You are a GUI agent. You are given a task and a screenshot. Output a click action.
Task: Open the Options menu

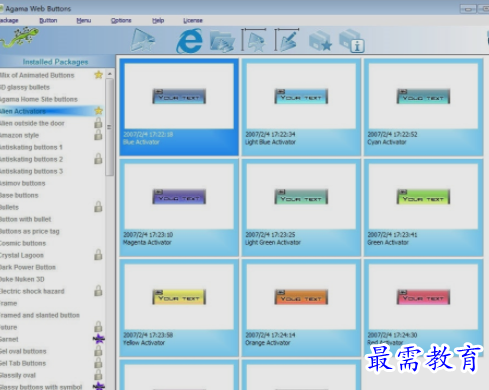[121, 20]
